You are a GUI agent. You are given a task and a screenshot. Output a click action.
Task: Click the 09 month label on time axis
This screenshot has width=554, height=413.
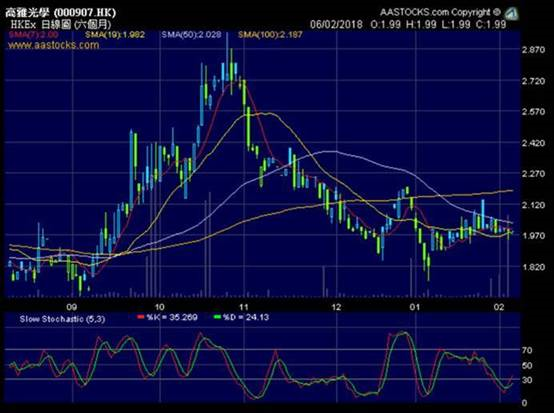[72, 307]
